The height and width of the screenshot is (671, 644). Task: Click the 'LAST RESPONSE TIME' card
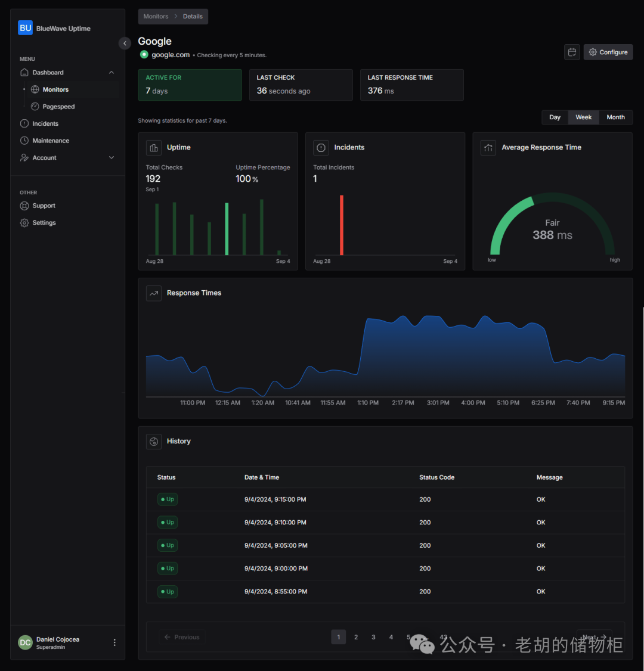(412, 85)
